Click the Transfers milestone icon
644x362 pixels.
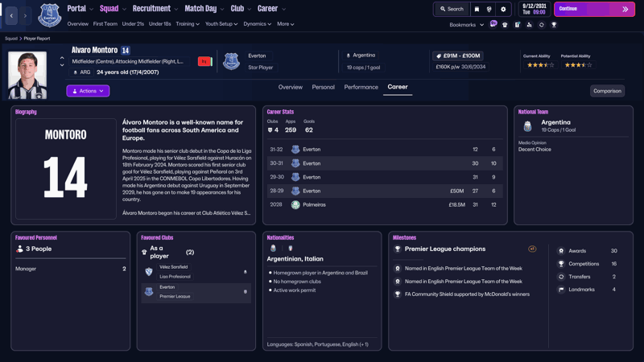[561, 277]
